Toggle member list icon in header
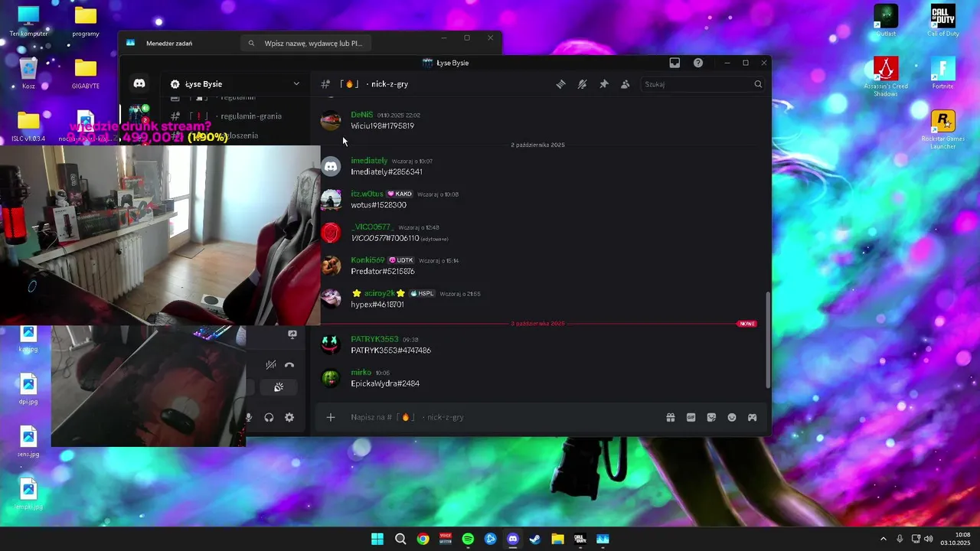980x551 pixels. [625, 84]
